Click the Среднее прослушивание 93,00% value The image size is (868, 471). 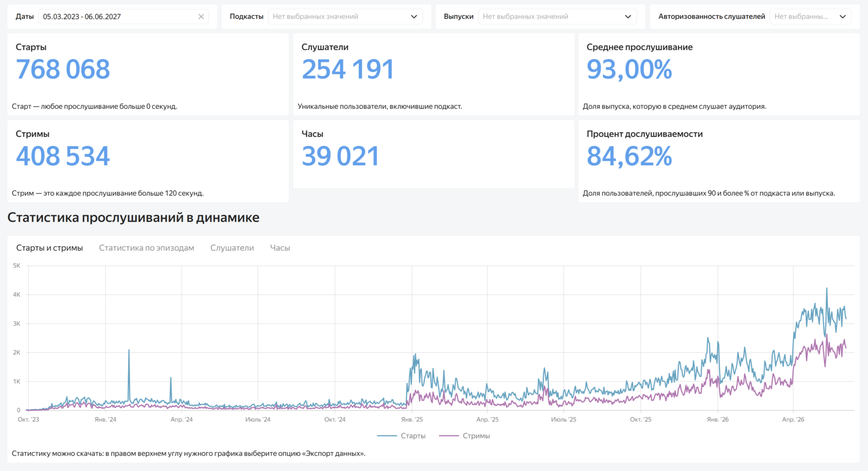pos(629,69)
